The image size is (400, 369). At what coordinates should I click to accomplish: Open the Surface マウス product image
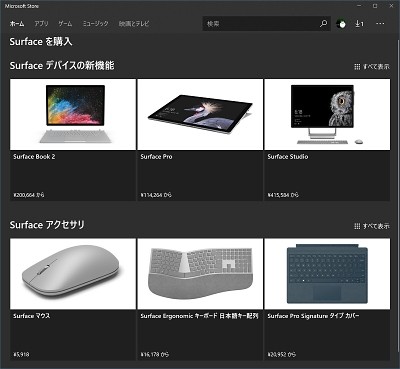click(73, 274)
